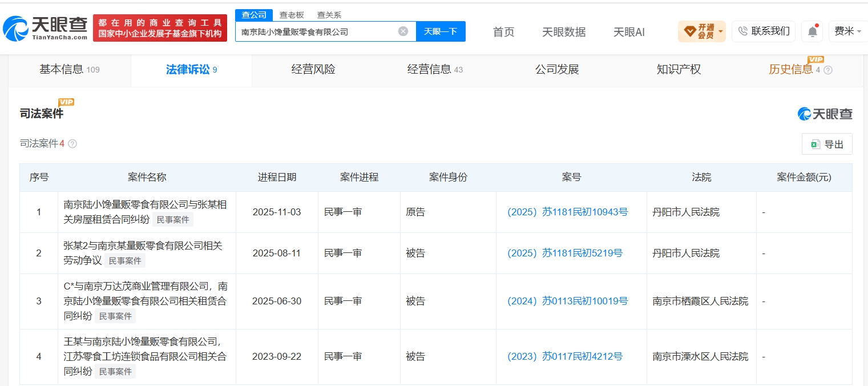The width and height of the screenshot is (868, 386).
Task: Expand the 开通会员 dropdown arrow
Action: click(x=721, y=31)
